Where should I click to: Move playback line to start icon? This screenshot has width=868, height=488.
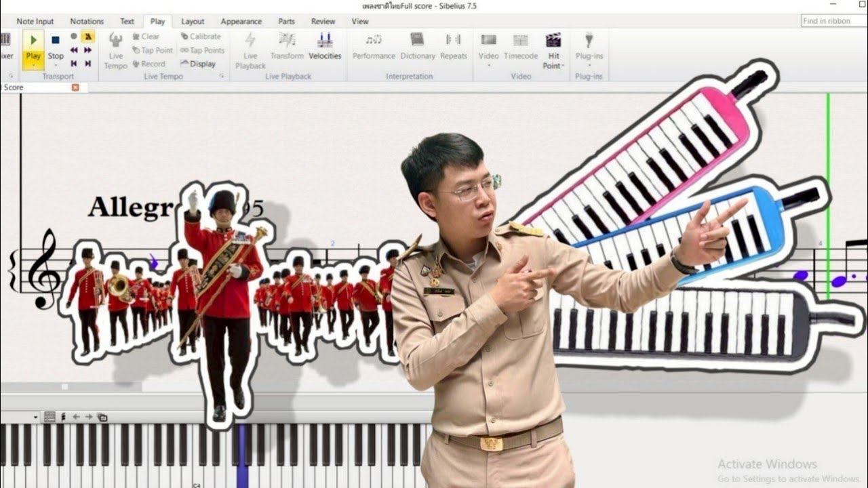74,64
